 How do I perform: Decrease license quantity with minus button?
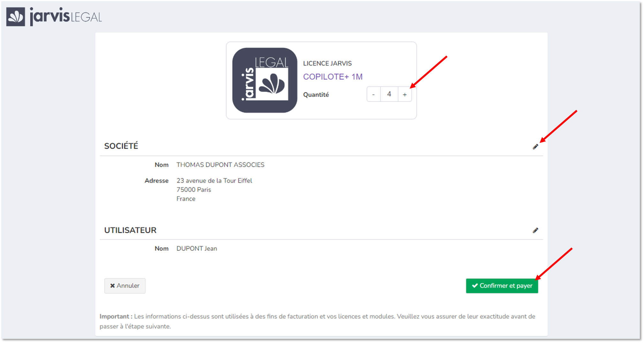point(374,94)
